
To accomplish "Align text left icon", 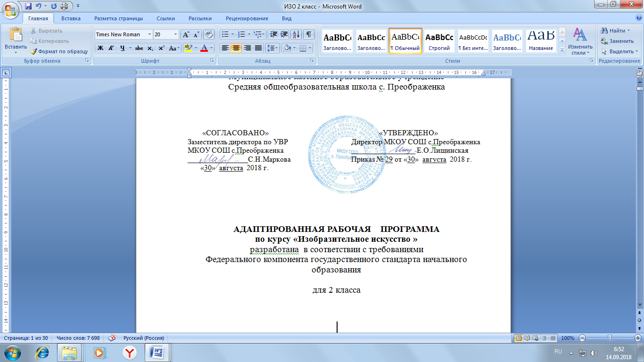I will click(225, 48).
